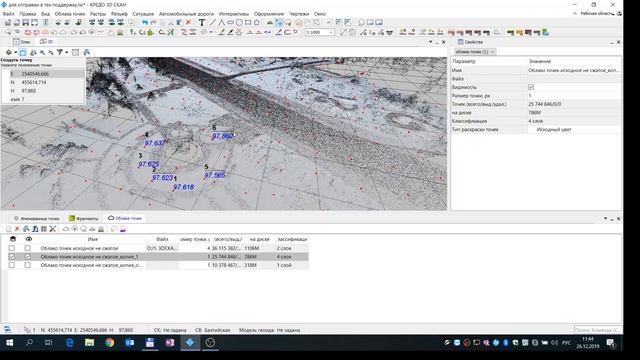Click the eye column header icon
This screenshot has width=640, height=360.
(29, 239)
